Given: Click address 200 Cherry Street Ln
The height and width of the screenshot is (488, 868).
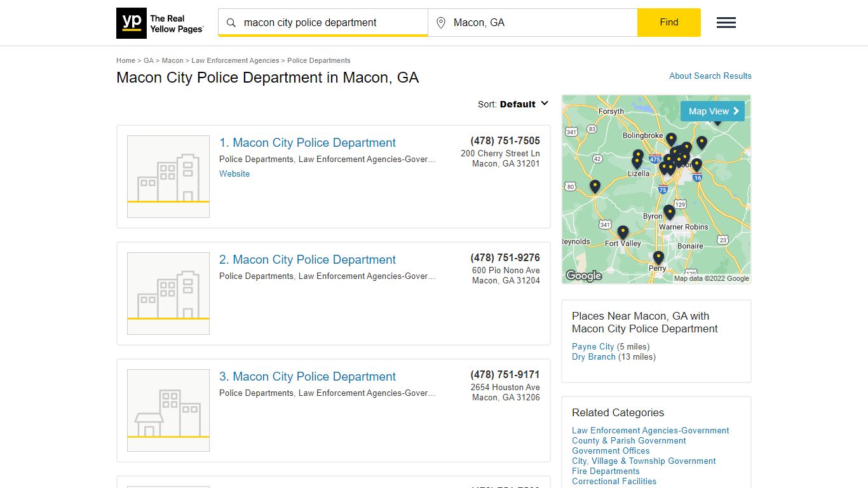Looking at the screenshot, I should click(x=500, y=154).
